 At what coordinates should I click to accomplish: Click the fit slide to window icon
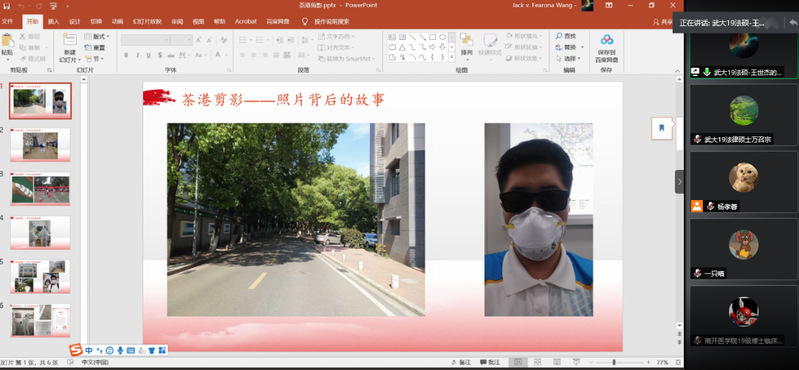tap(677, 362)
